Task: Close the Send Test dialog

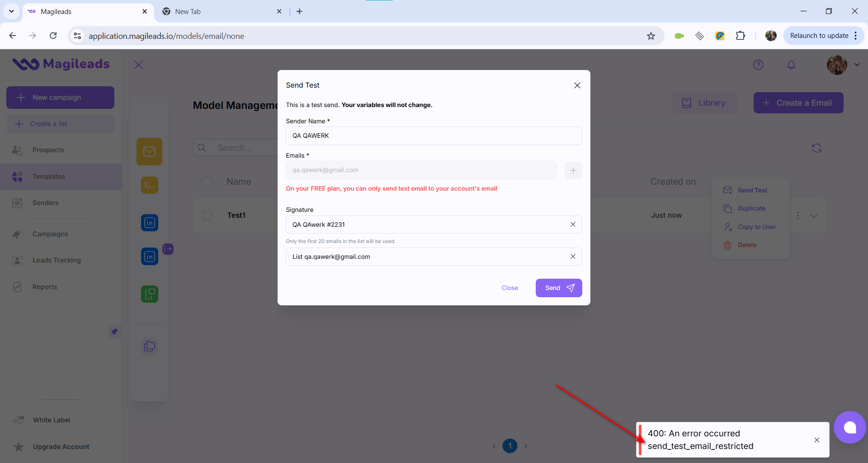Action: [577, 85]
